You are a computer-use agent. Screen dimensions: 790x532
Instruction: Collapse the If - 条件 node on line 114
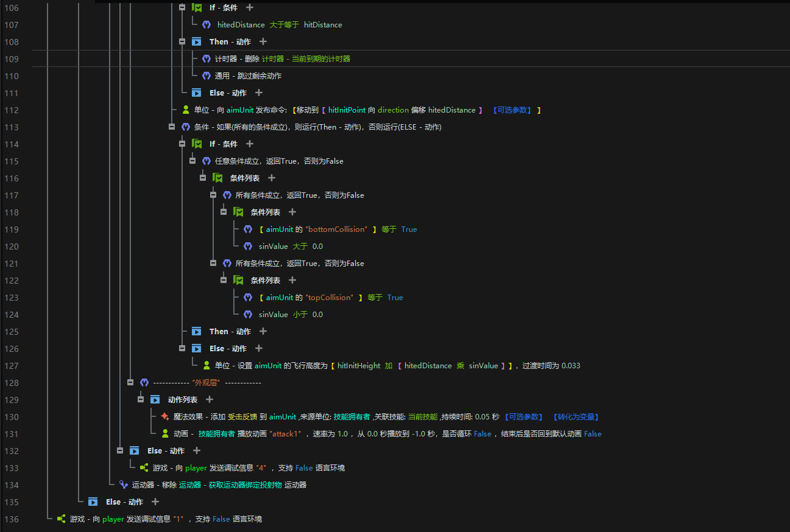(x=182, y=144)
